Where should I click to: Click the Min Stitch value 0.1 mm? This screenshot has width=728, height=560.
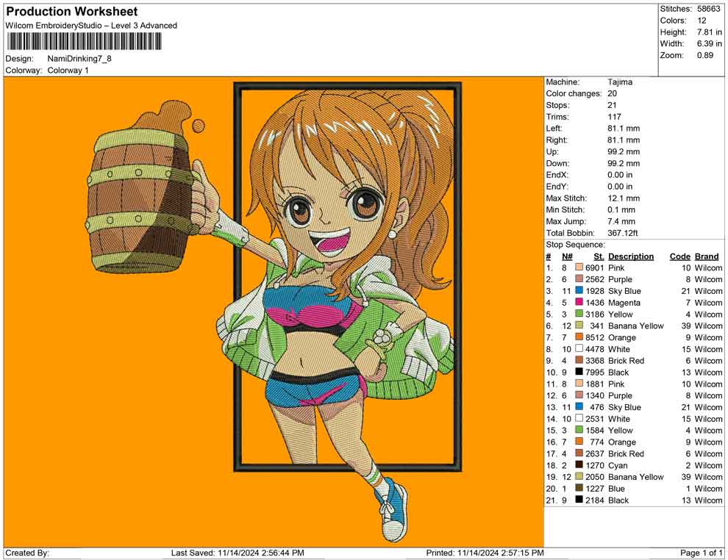(621, 209)
